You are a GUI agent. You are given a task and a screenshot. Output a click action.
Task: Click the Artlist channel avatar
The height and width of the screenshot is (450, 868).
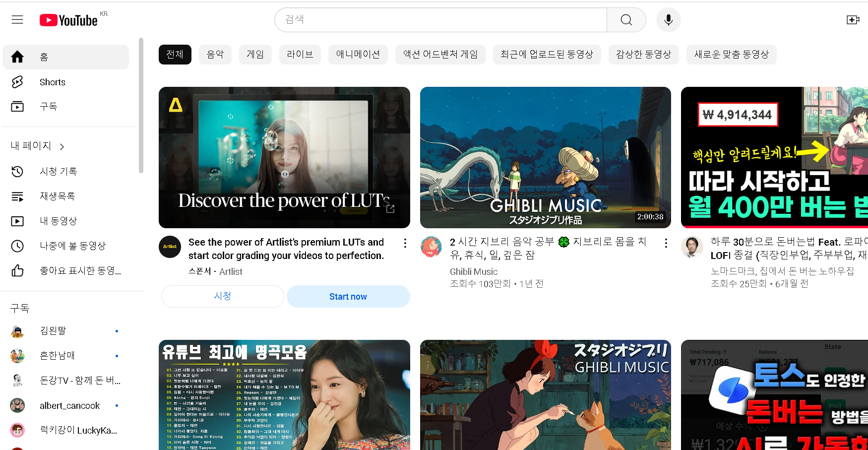170,247
